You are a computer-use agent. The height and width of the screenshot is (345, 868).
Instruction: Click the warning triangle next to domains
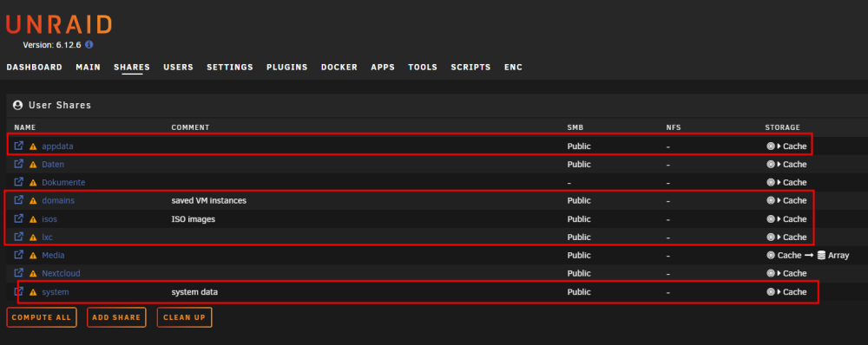click(33, 201)
